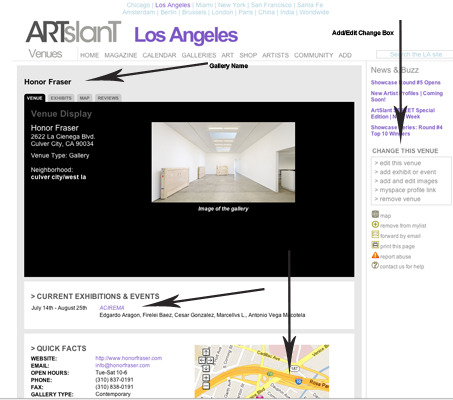Click the contact us for help icon
The height and width of the screenshot is (400, 453).
(x=375, y=266)
